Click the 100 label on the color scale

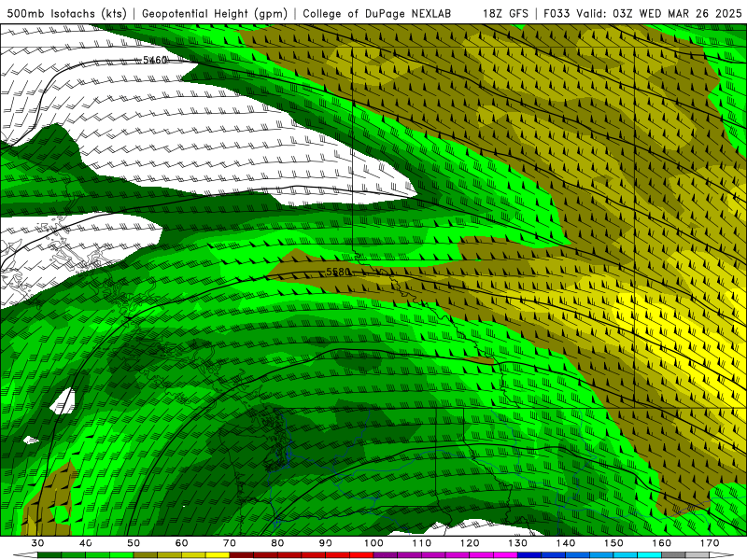click(373, 543)
